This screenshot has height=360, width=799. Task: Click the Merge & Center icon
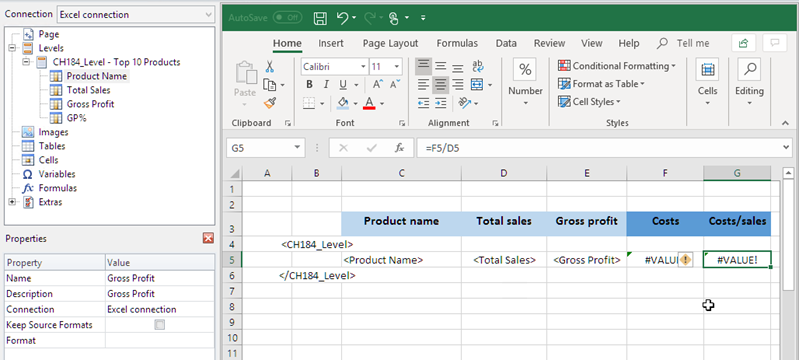(477, 85)
